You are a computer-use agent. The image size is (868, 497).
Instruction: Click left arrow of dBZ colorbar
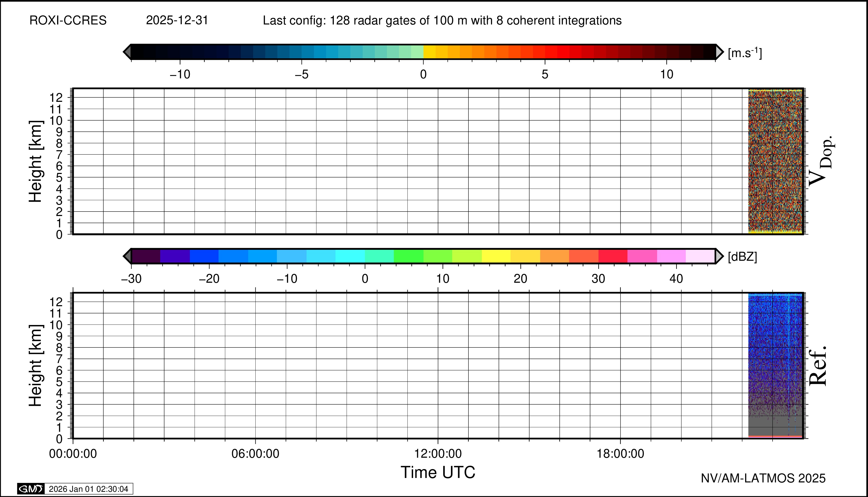(x=127, y=256)
